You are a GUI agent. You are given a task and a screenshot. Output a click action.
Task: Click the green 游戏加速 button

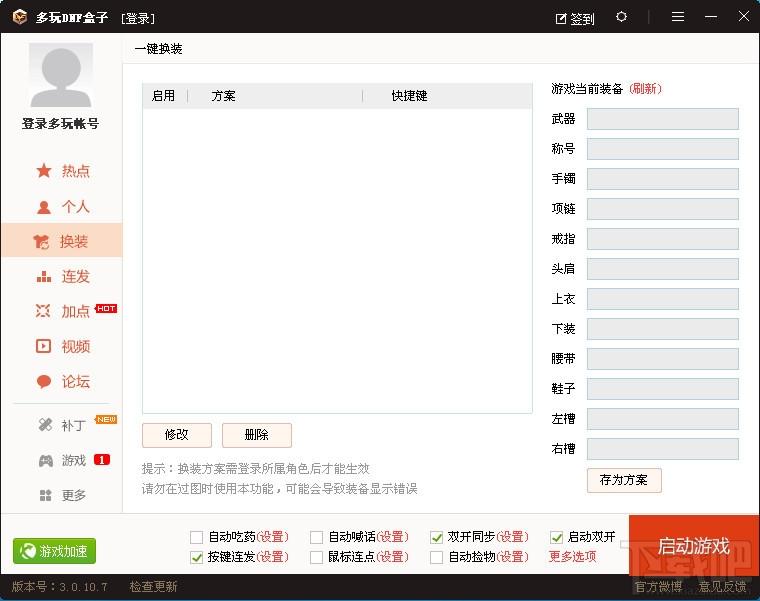[54, 551]
